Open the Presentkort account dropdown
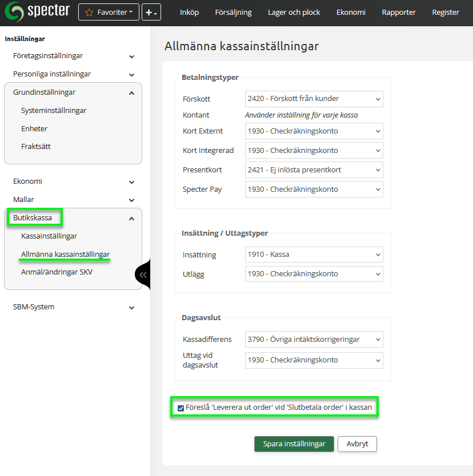The width and height of the screenshot is (473, 476). pyautogui.click(x=314, y=170)
